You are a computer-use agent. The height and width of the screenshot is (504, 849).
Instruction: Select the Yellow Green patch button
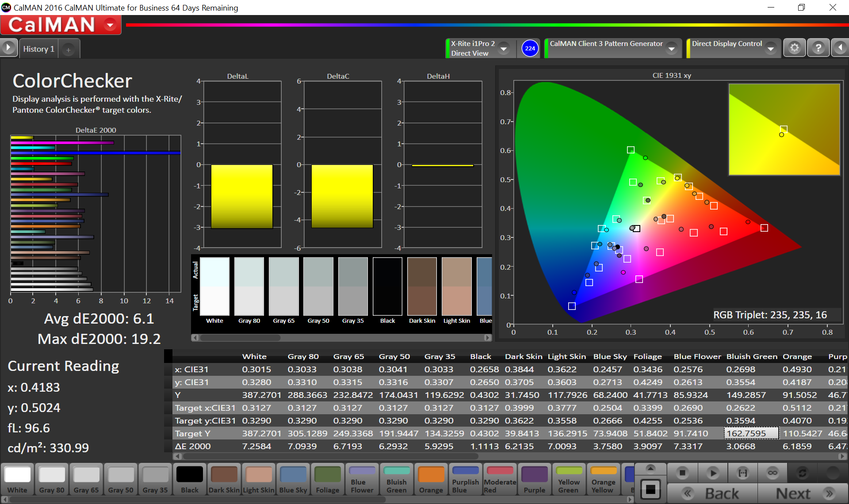(x=569, y=479)
